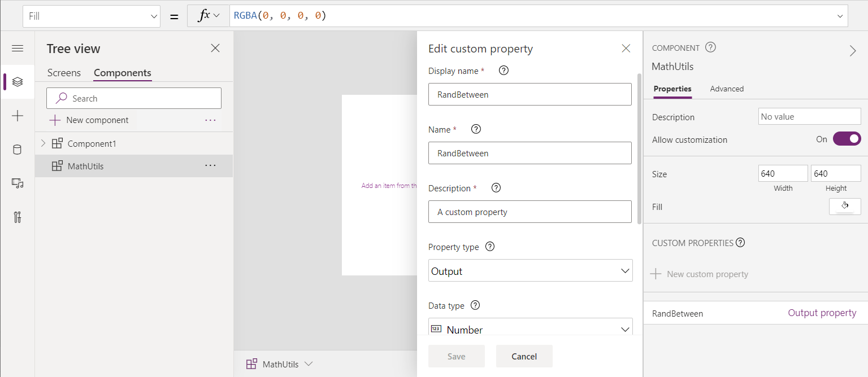This screenshot has width=868, height=377.
Task: Open the Media icon in sidebar
Action: 18,183
